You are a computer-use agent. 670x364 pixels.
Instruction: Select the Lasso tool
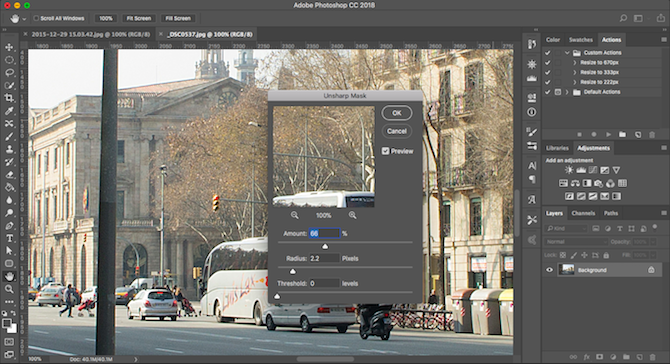coord(9,73)
